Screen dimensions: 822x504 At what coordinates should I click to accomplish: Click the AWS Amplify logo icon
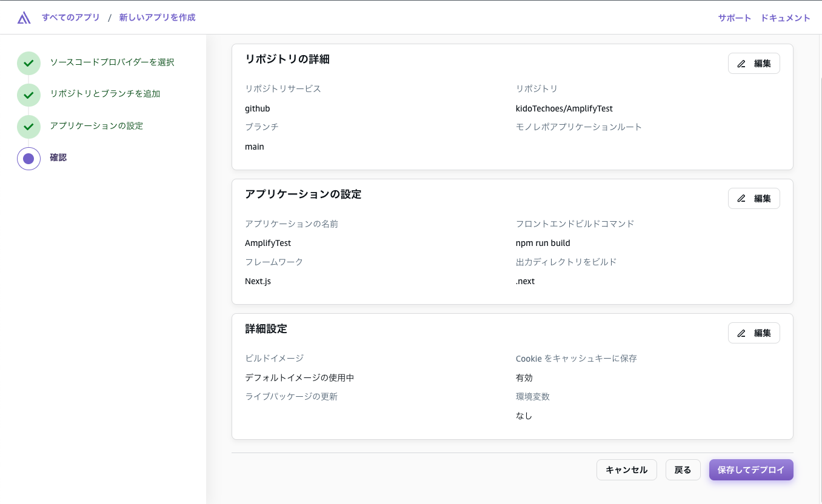tap(23, 17)
